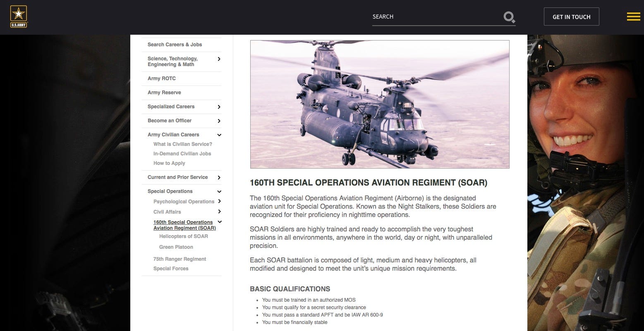Collapse 160th Special Operations Aviation Regiment chevron

220,222
